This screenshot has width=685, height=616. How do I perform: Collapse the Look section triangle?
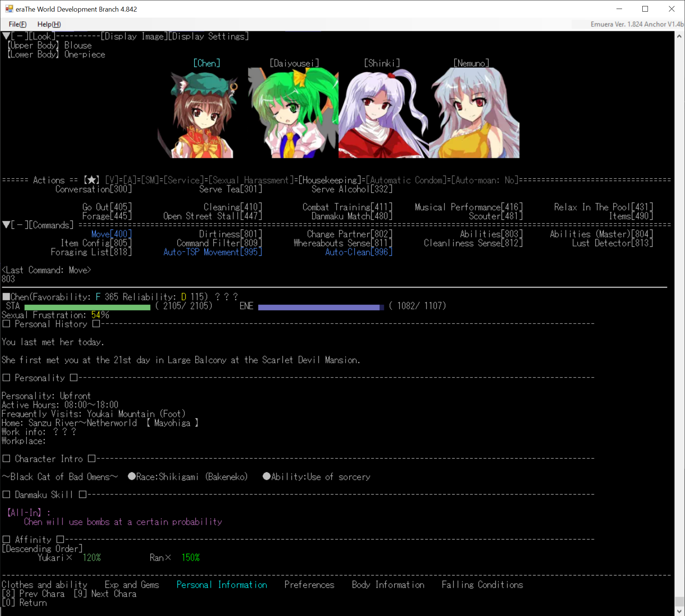tap(6, 36)
